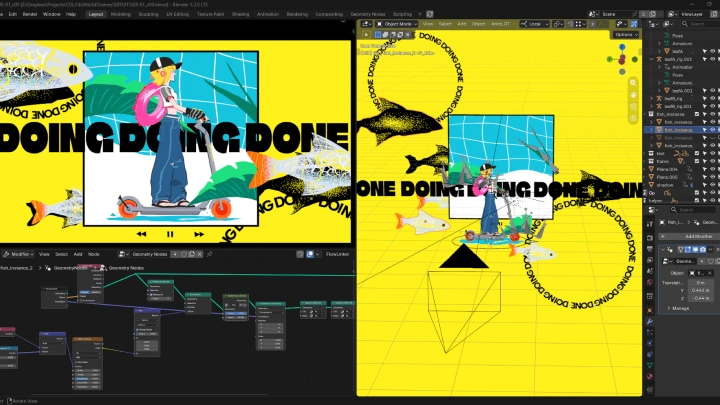The image size is (720, 405).
Task: Toggle snapping magnet in viewport header
Action: tap(570, 24)
